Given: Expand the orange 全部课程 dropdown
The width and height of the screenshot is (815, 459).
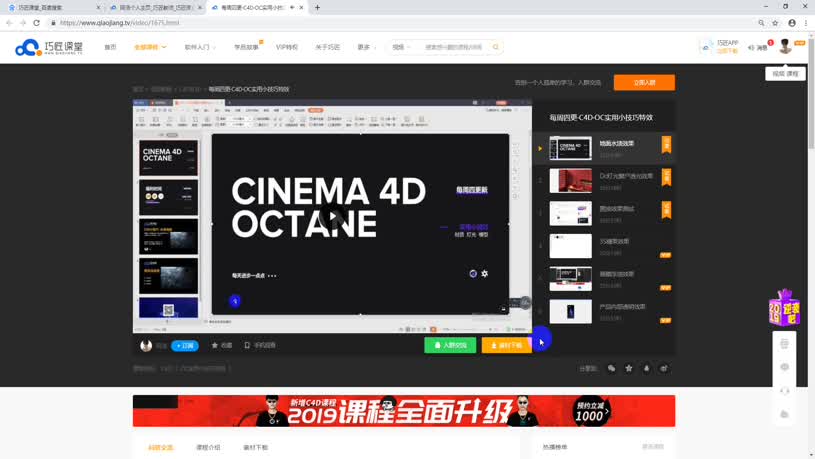Looking at the screenshot, I should tap(150, 47).
